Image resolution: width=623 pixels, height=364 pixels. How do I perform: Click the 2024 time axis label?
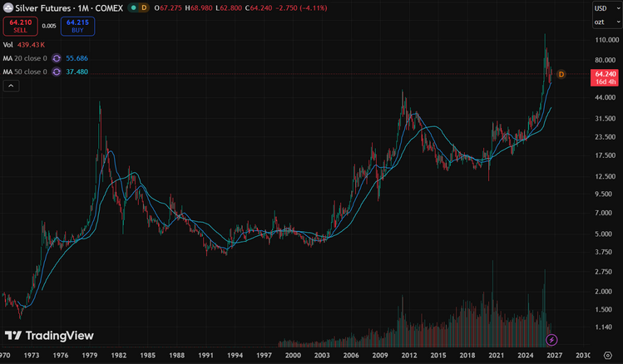pos(525,356)
